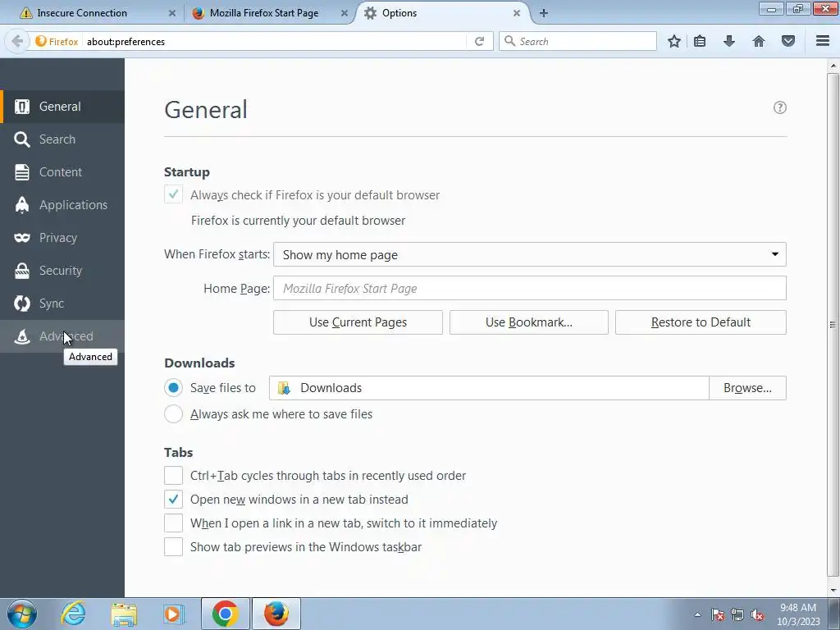840x630 pixels.
Task: Click the toolbar Search box
Action: [577, 41]
